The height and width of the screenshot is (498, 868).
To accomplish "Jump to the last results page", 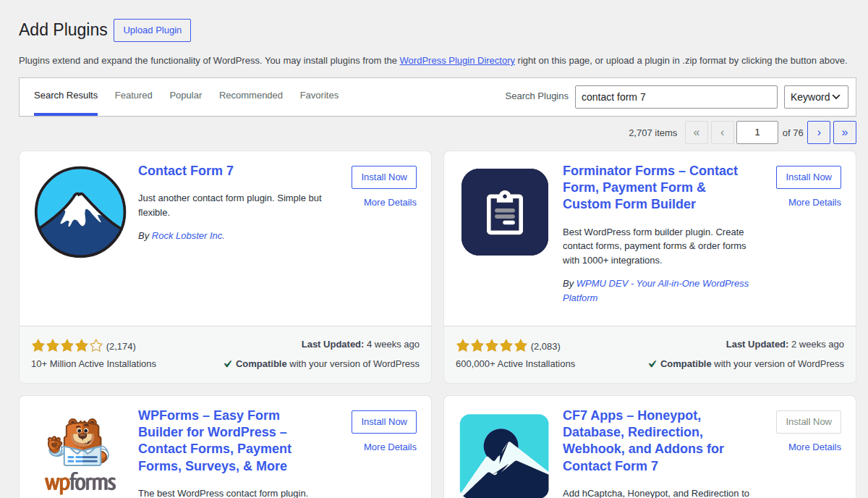I will click(x=845, y=132).
